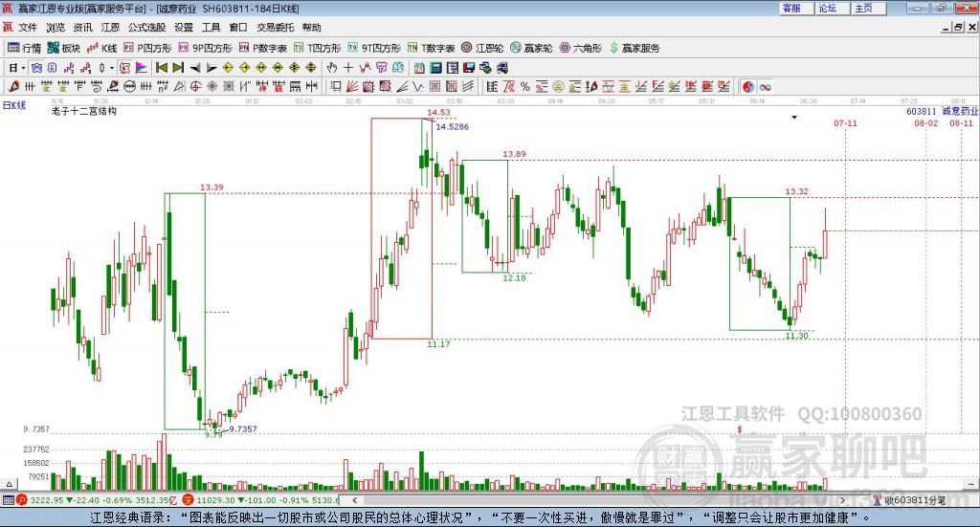Click the 沪 Shanghai index status icon
Image resolution: width=980 pixels, height=527 pixels.
tap(22, 500)
